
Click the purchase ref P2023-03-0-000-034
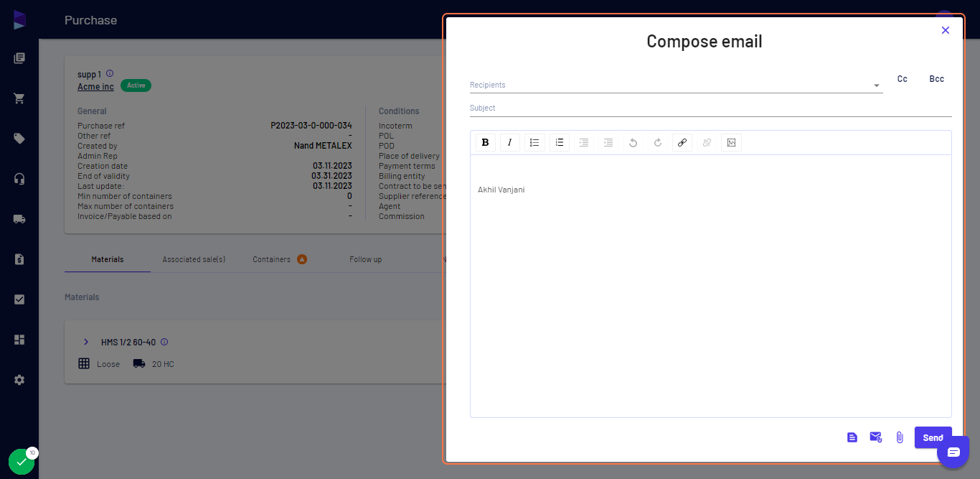tap(311, 126)
